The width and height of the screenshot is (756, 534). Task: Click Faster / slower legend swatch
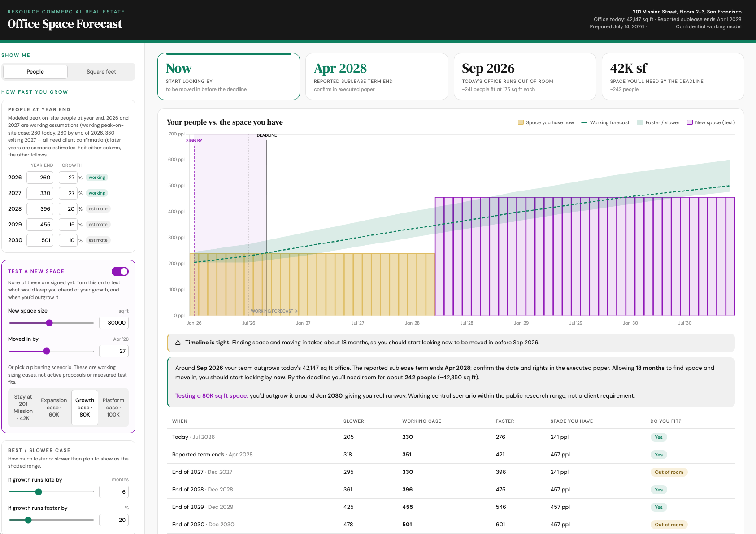tap(640, 122)
